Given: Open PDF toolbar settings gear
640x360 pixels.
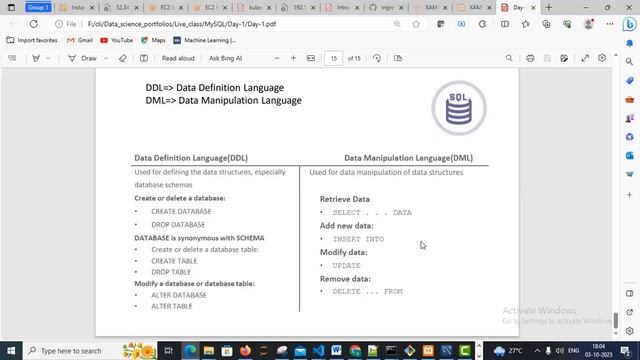Looking at the screenshot, I should (x=602, y=58).
